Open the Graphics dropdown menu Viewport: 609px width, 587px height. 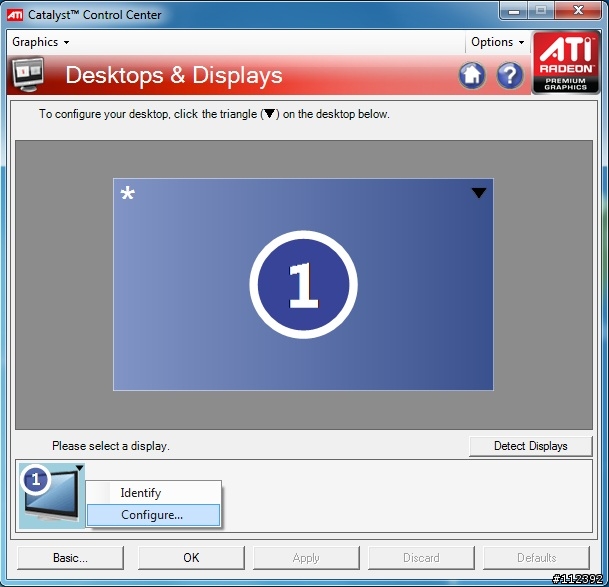click(40, 42)
